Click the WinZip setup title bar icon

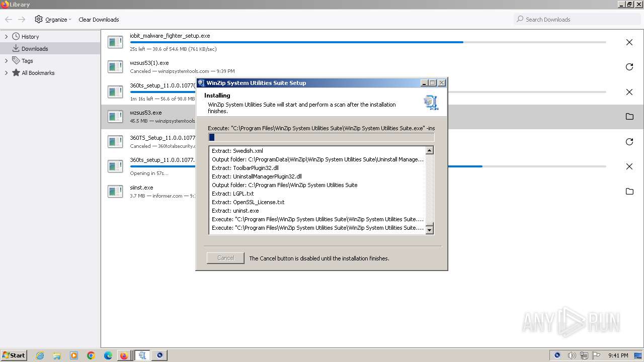click(201, 83)
